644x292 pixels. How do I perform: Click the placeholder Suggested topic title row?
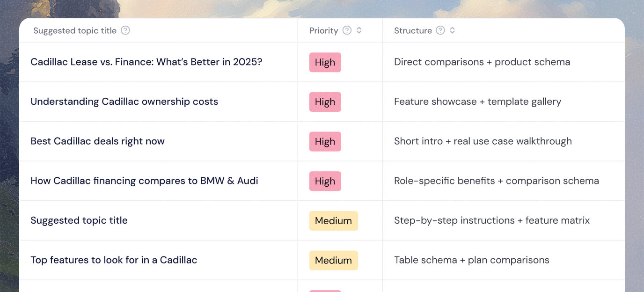pyautogui.click(x=79, y=220)
